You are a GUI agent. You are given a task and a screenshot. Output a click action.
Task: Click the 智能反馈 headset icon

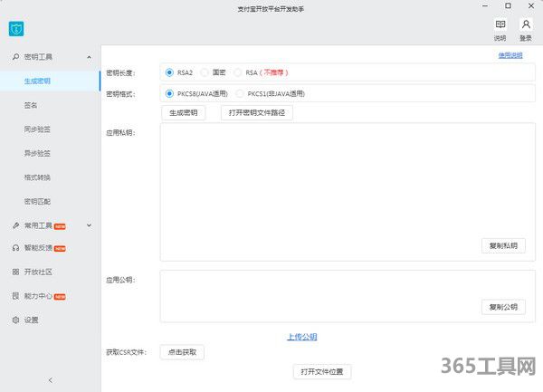pyautogui.click(x=15, y=248)
